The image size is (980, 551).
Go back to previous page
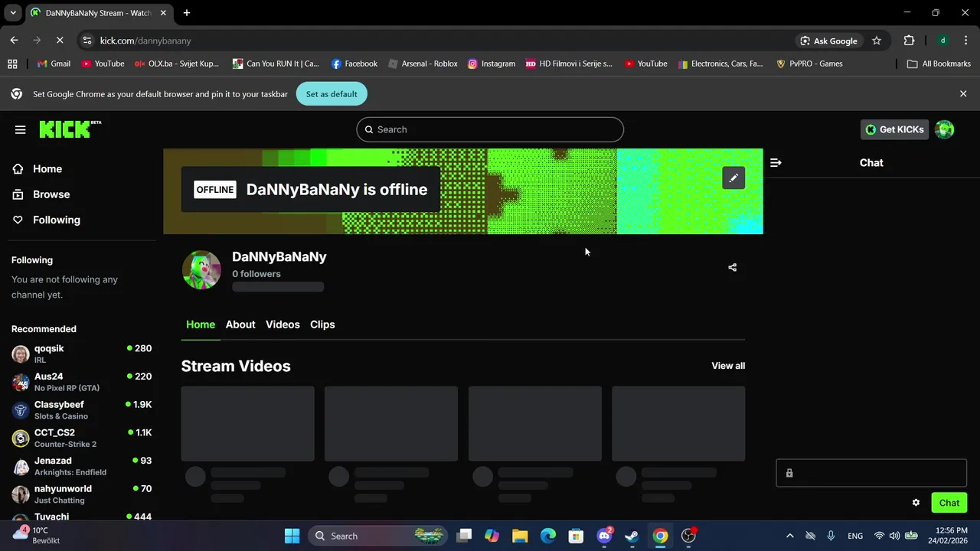pyautogui.click(x=14, y=41)
